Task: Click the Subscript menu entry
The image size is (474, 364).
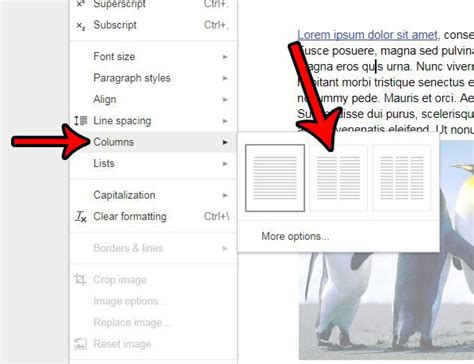Action: 154,25
